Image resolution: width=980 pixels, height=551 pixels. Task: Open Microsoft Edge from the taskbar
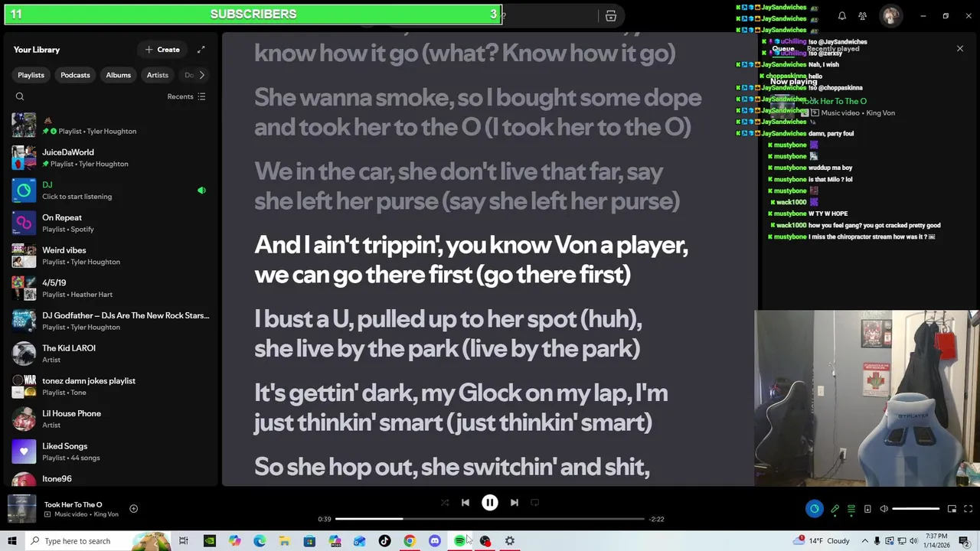tap(260, 541)
